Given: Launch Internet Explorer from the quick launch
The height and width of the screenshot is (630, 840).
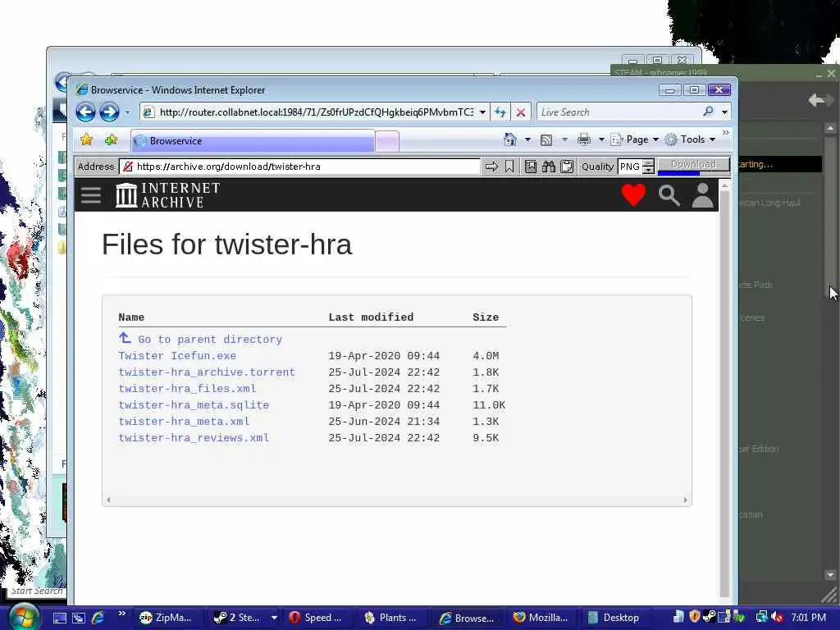Looking at the screenshot, I should [x=98, y=618].
